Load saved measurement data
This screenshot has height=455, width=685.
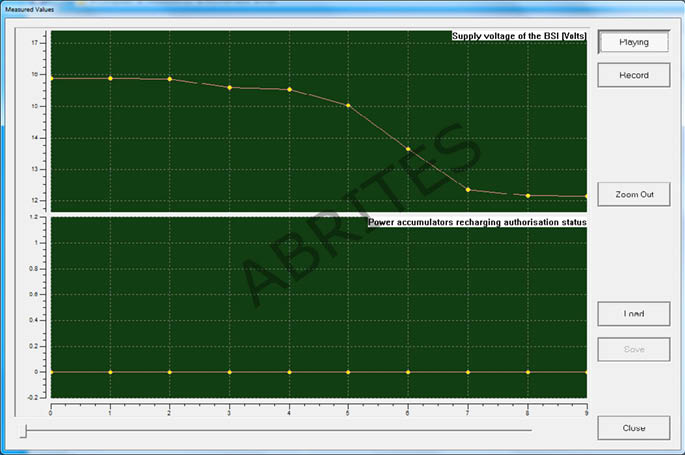click(x=633, y=313)
